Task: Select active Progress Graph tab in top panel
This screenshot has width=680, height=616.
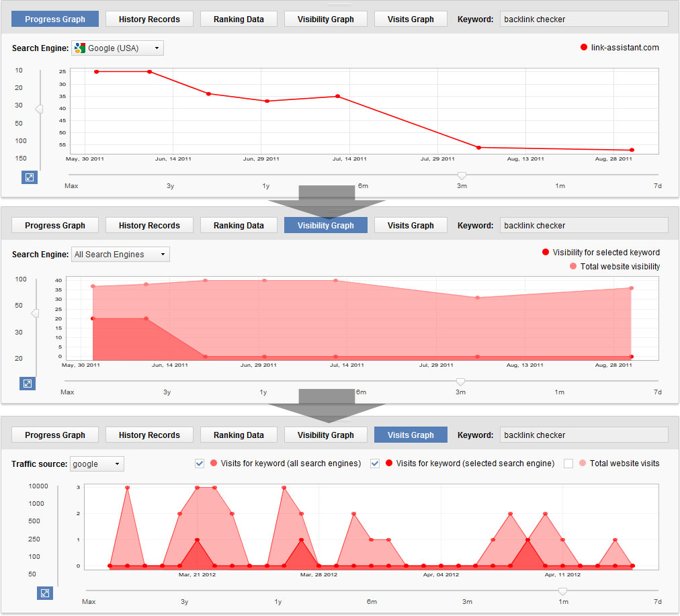Action: coord(55,19)
